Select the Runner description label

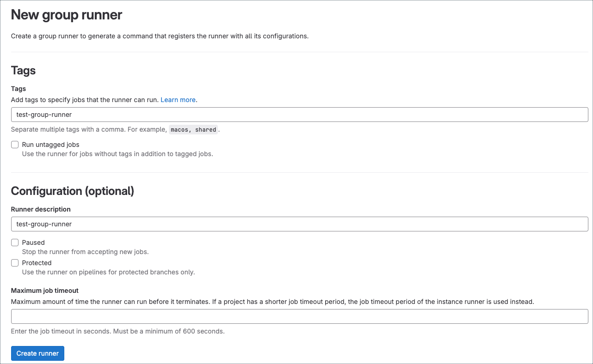41,209
